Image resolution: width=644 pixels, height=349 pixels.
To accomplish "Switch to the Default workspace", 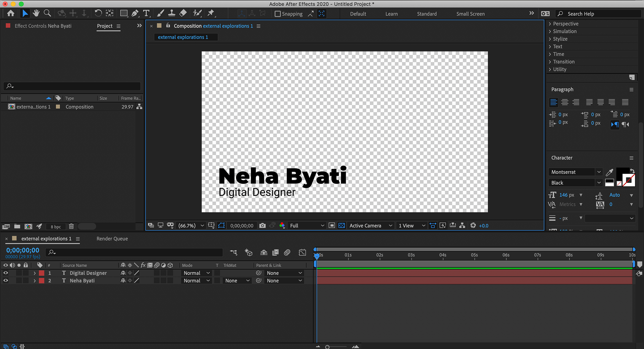I will 358,14.
